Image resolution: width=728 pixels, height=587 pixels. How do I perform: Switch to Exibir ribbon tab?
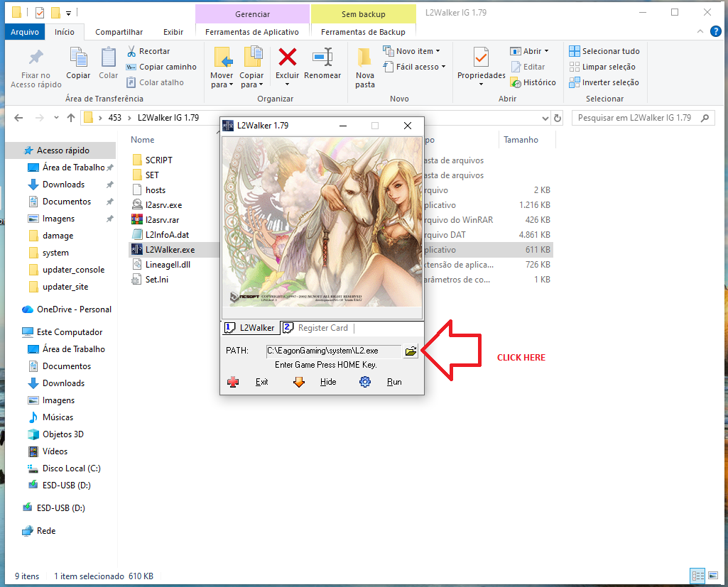(173, 32)
